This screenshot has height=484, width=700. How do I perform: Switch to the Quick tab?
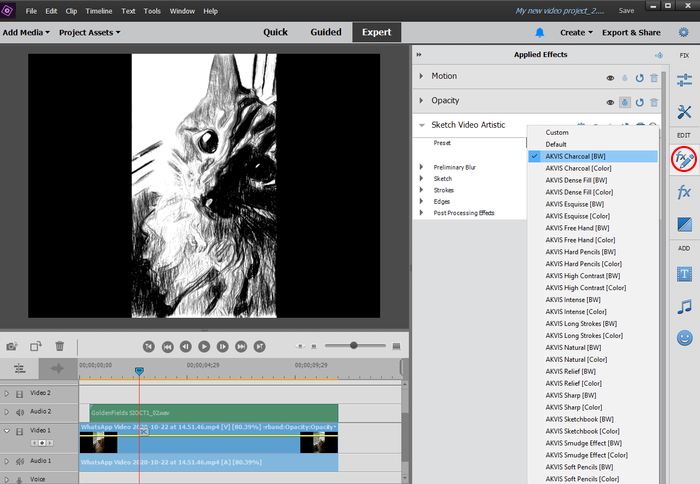tap(275, 32)
